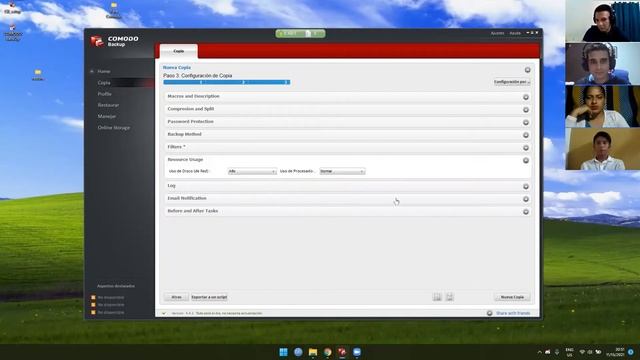Open the search icon on the taskbar
The image size is (640, 360).
tap(298, 352)
